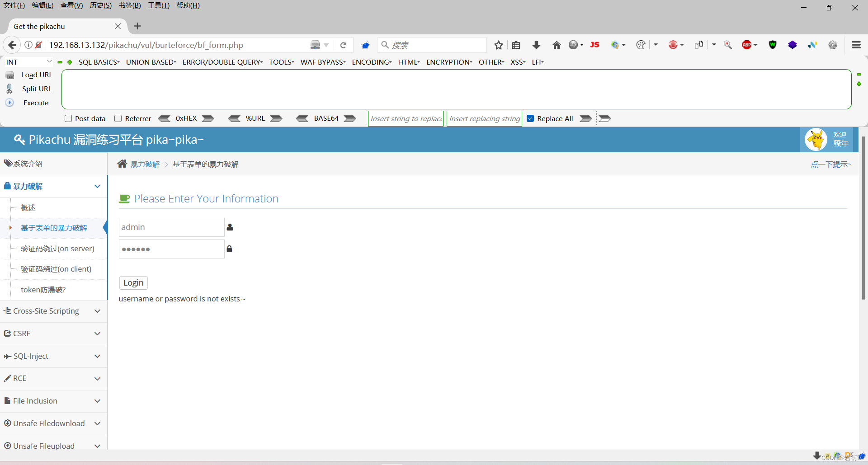Open the 文件(F) menu
The height and width of the screenshot is (465, 868).
tap(14, 5)
